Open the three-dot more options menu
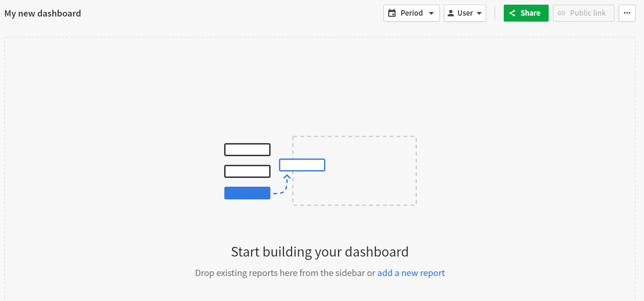644x301 pixels. (x=627, y=13)
